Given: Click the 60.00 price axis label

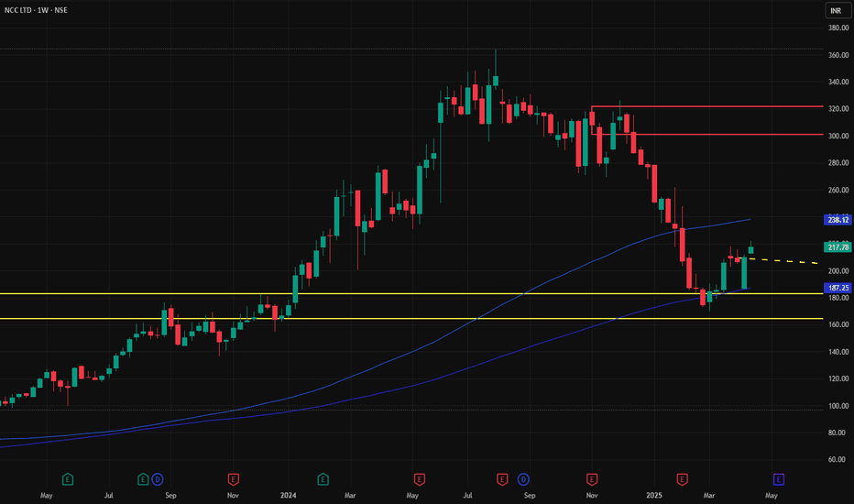Looking at the screenshot, I should (838, 460).
